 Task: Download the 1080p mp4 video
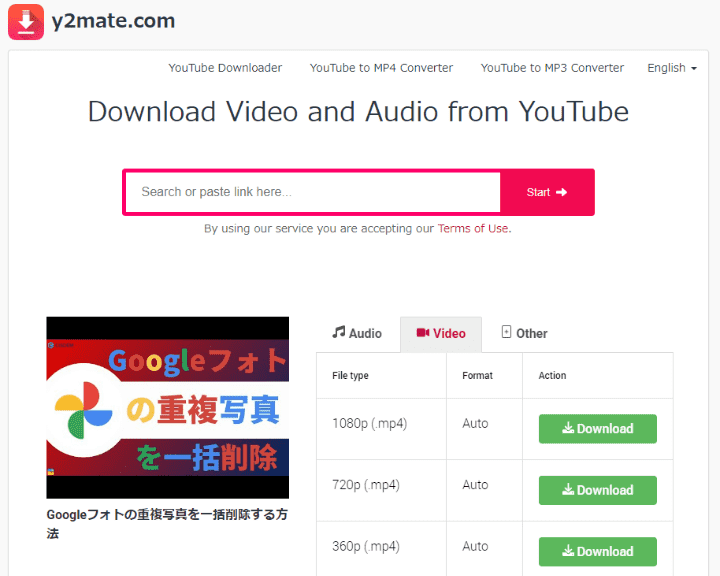[597, 429]
